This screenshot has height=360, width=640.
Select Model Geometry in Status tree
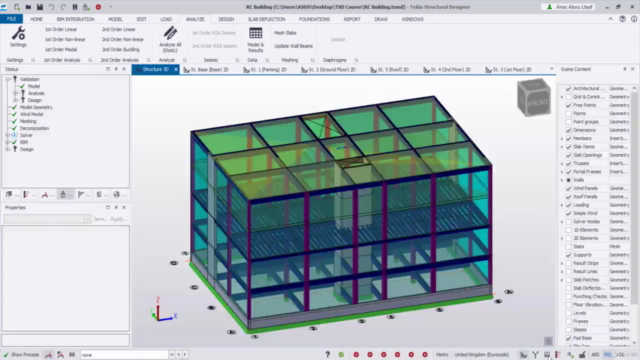(x=36, y=107)
